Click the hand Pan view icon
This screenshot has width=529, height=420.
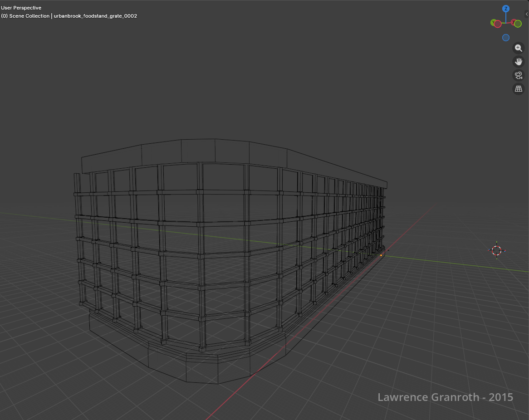click(518, 62)
